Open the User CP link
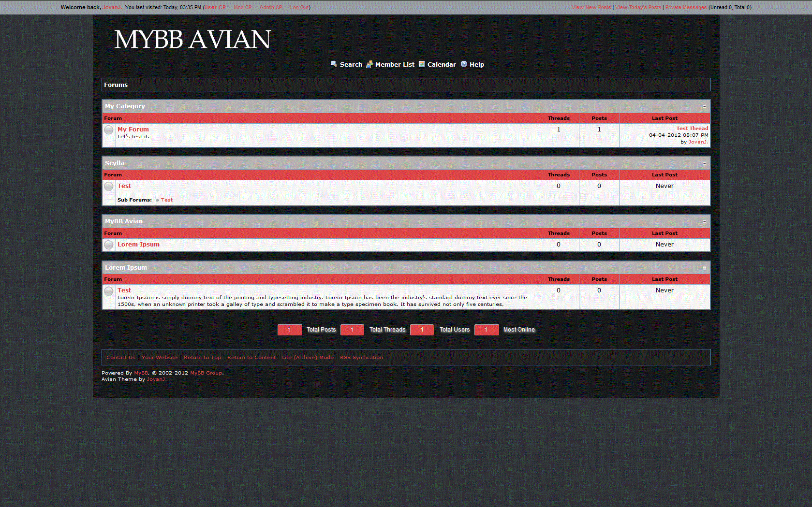This screenshot has height=507, width=812. coord(215,7)
